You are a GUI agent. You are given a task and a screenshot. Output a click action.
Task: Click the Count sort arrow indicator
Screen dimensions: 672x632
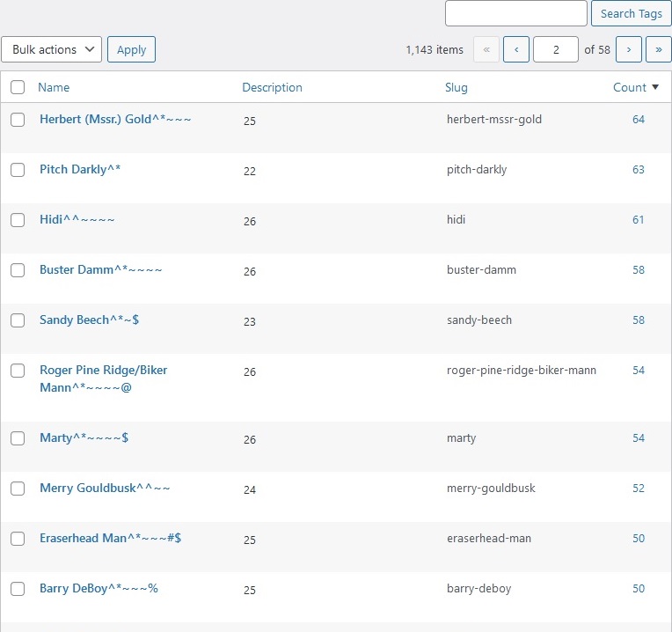(x=655, y=87)
